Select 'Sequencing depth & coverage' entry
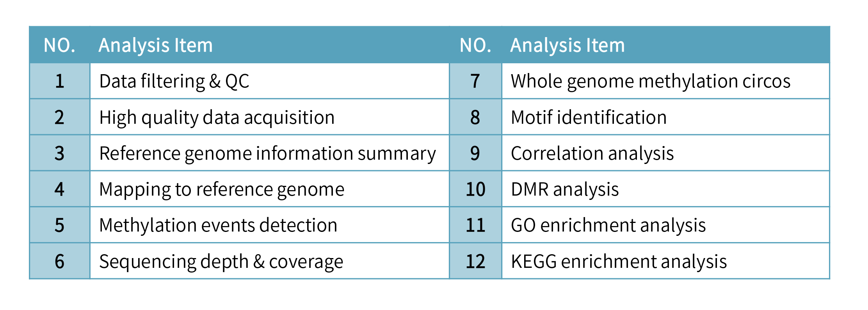Viewport: 868px width, 310px height. click(221, 261)
